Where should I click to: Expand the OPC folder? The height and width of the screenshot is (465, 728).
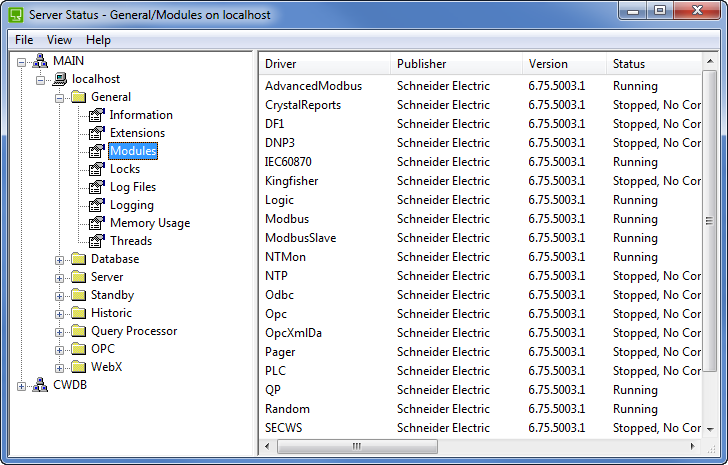[59, 350]
